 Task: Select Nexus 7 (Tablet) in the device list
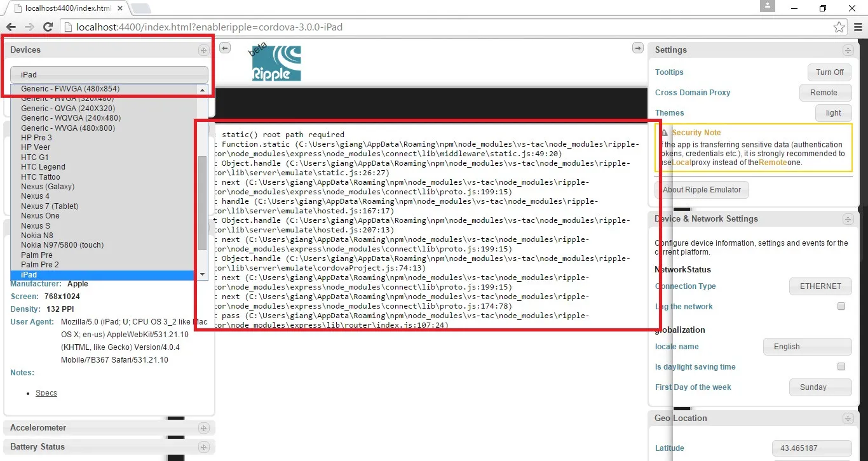[x=104, y=206]
